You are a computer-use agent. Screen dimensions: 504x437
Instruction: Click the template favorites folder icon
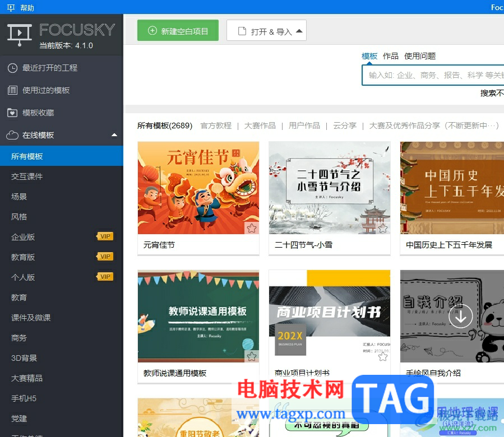coord(12,113)
